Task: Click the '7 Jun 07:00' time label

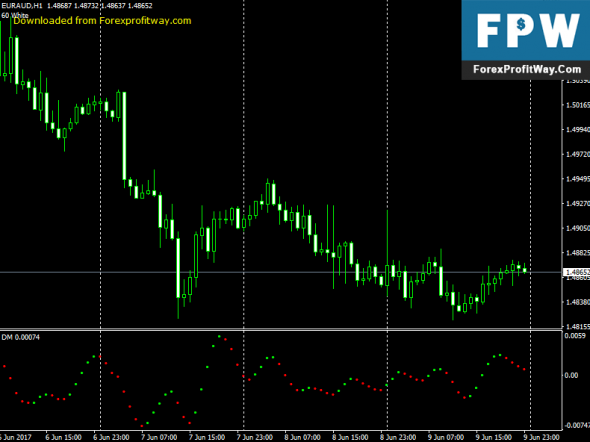Action: coord(159,437)
